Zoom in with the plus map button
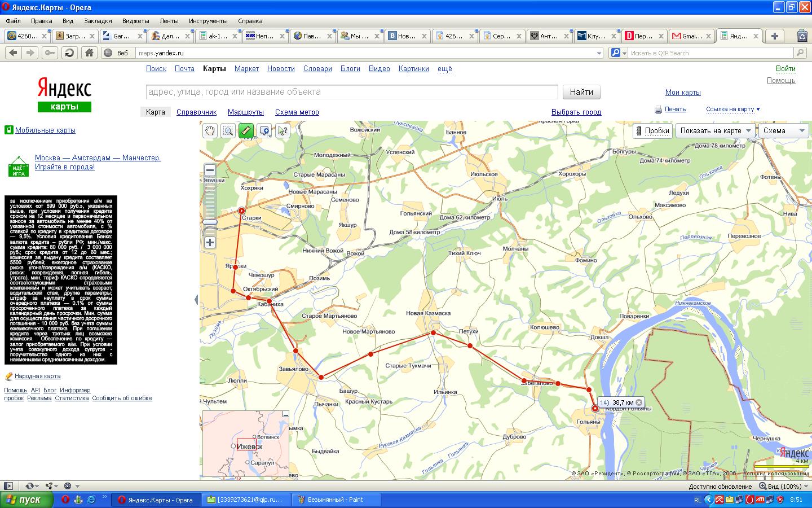The image size is (812, 508). pos(210,243)
